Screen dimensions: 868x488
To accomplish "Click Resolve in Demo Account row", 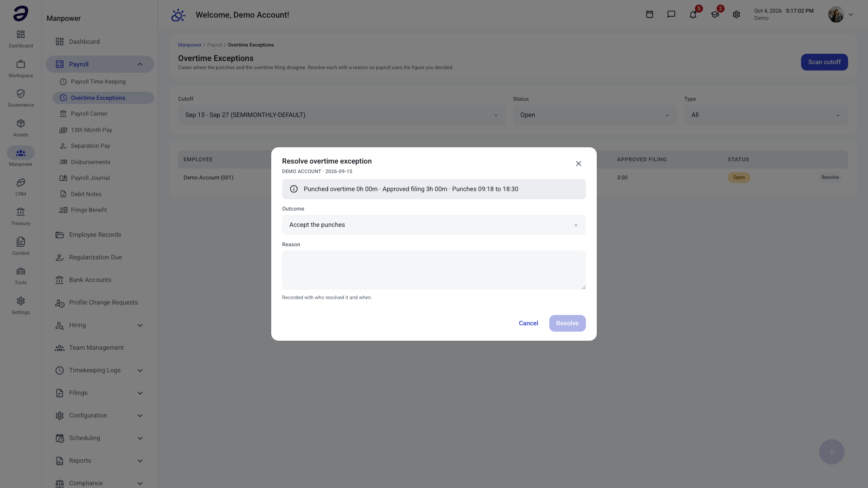I will coord(830,178).
